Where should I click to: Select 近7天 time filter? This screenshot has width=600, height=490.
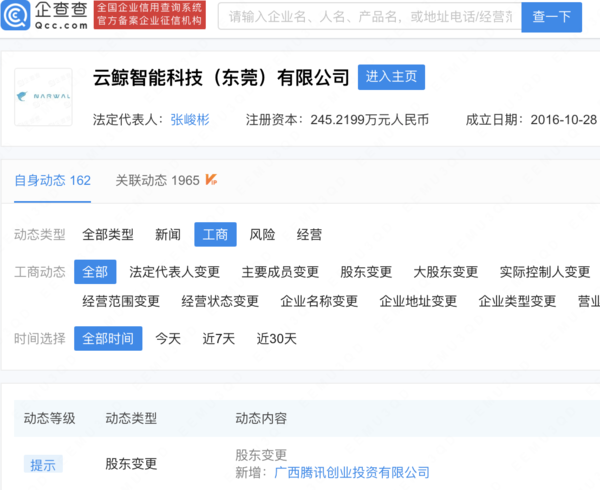tap(218, 339)
